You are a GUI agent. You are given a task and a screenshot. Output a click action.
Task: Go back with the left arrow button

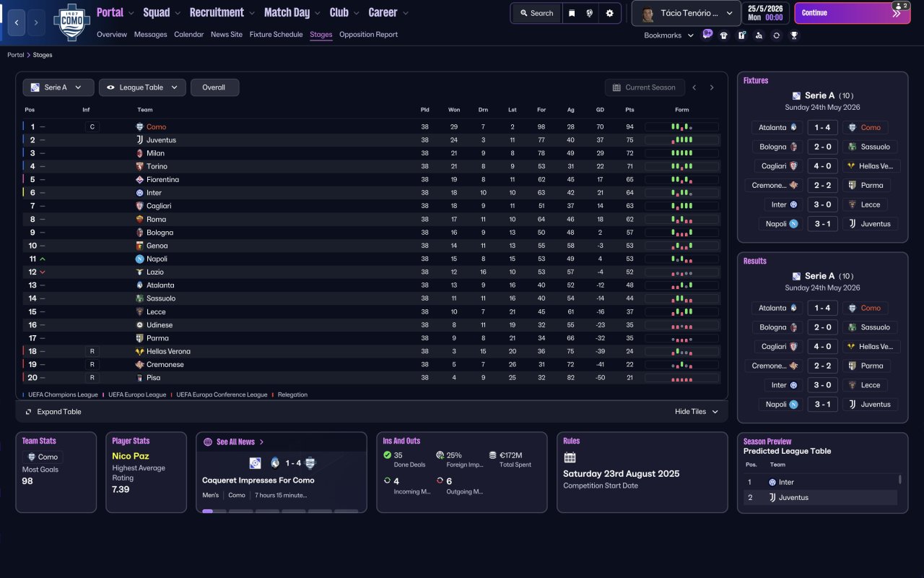coord(17,22)
